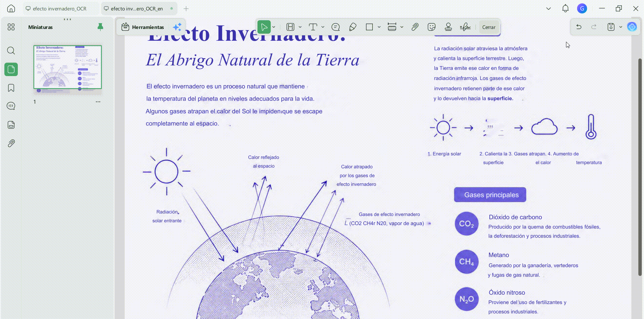Image resolution: width=644 pixels, height=319 pixels.
Task: Select the highlight text tool
Action: click(290, 27)
